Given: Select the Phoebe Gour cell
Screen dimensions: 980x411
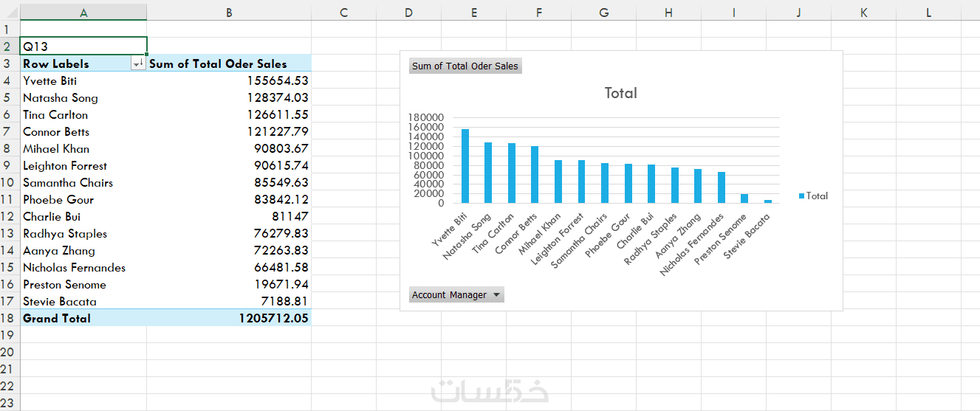Looking at the screenshot, I should tap(83, 199).
